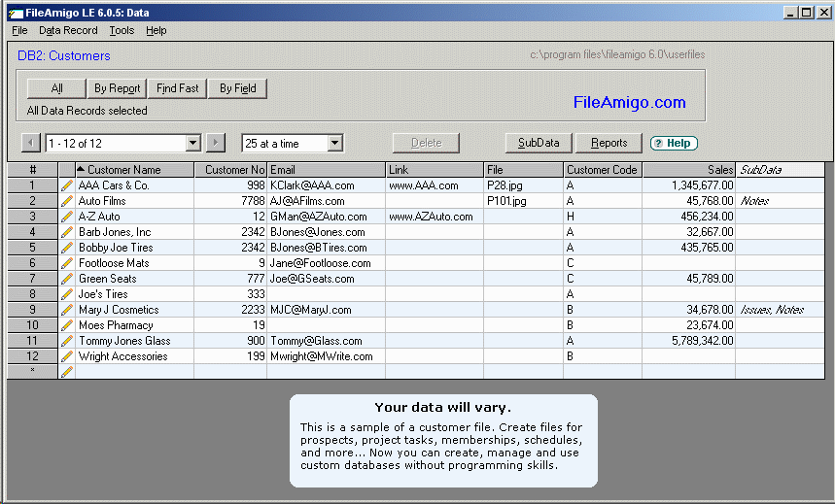The width and height of the screenshot is (835, 504).
Task: Select row number 1 header
Action: coord(32,185)
